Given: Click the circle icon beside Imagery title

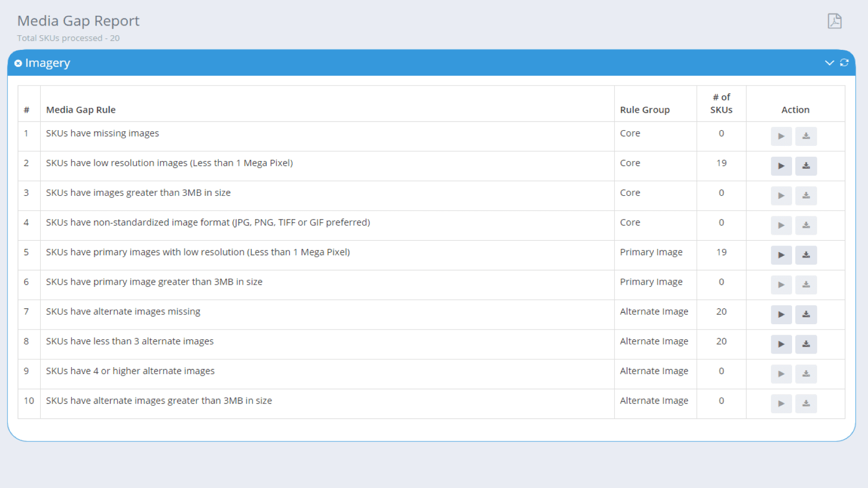Looking at the screenshot, I should (18, 63).
